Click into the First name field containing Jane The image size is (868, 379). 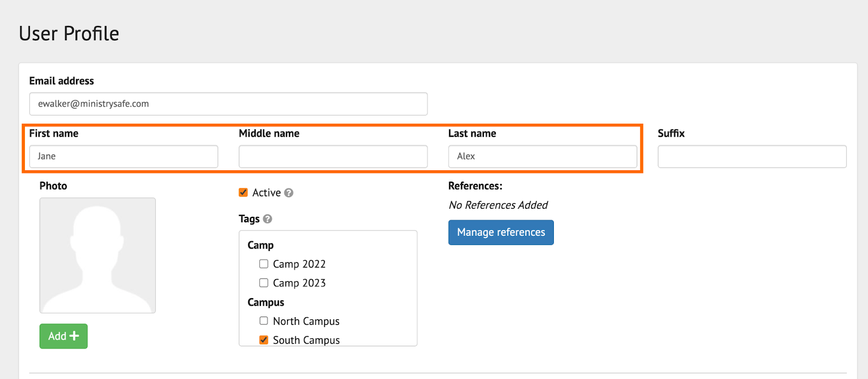pyautogui.click(x=124, y=157)
